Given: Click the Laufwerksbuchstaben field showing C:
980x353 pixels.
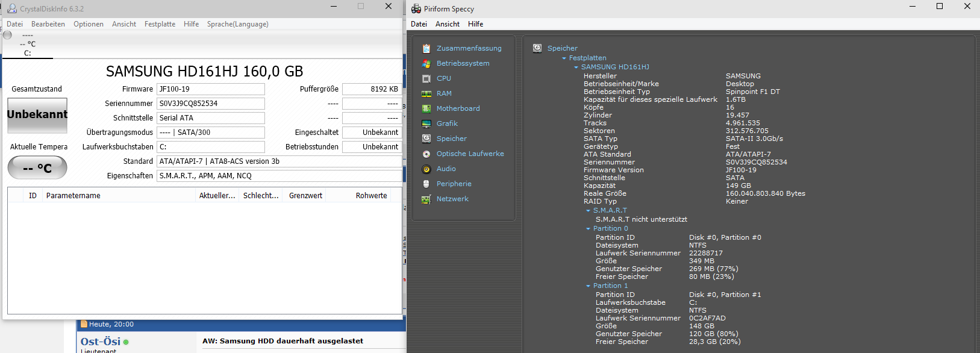Looking at the screenshot, I should click(211, 147).
